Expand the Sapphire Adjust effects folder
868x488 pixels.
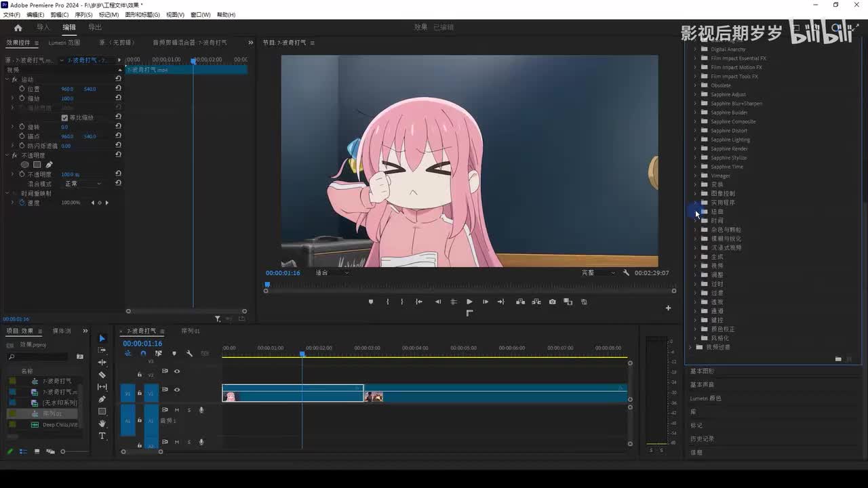click(x=695, y=94)
